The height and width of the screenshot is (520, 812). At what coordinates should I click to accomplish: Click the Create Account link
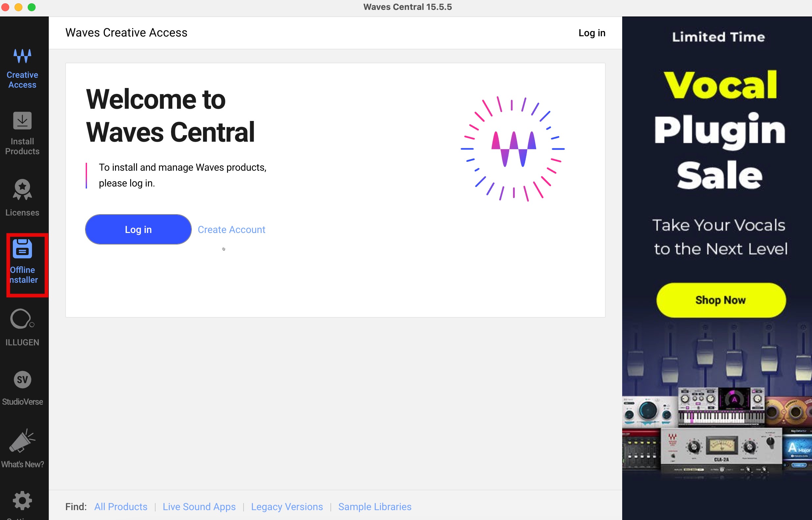(231, 230)
